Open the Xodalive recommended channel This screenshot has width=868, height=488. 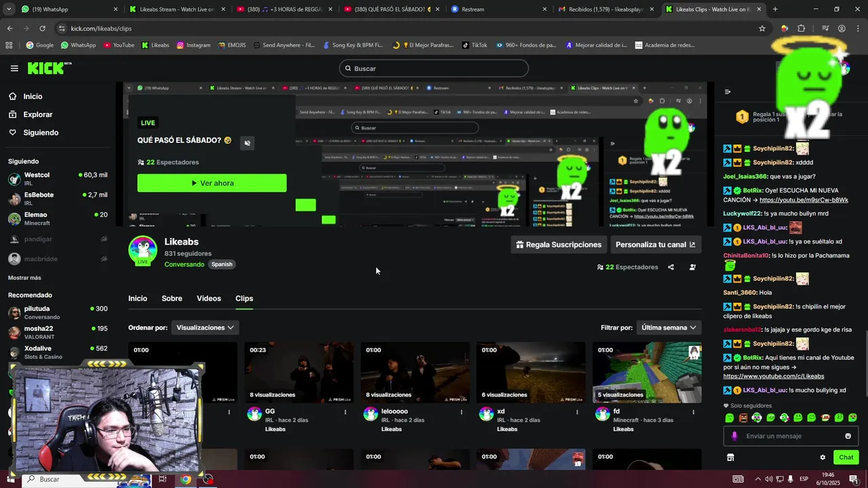(58, 352)
